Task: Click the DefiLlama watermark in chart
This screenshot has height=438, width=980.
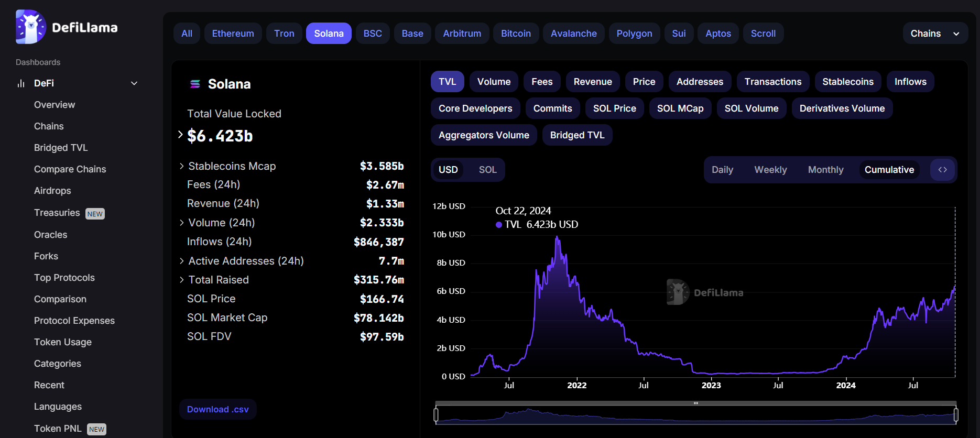Action: tap(705, 292)
